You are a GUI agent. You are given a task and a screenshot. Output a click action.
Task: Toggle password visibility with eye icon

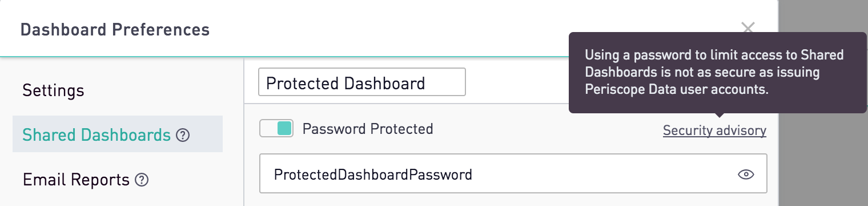tap(746, 175)
